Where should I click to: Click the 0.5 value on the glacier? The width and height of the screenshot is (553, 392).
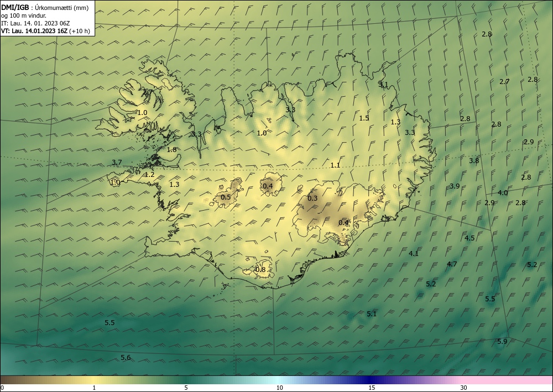(226, 197)
